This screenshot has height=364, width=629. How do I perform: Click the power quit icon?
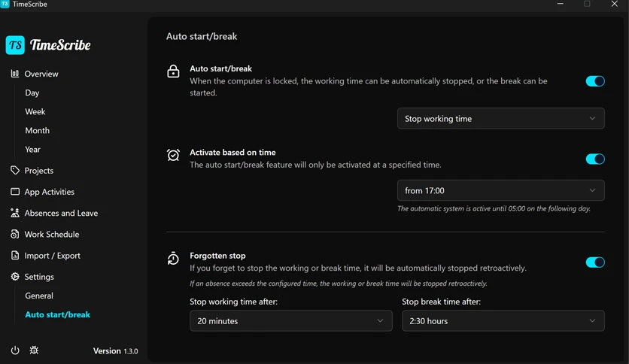click(15, 350)
